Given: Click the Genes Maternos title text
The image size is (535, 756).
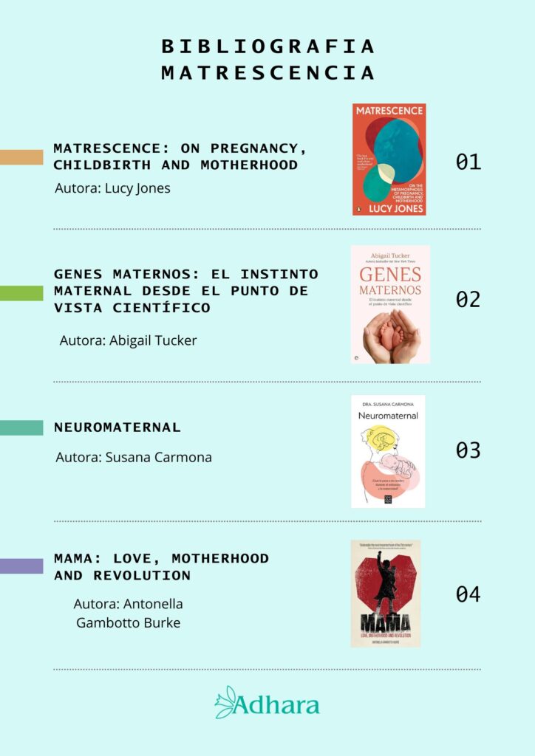Looking at the screenshot, I should (x=186, y=291).
